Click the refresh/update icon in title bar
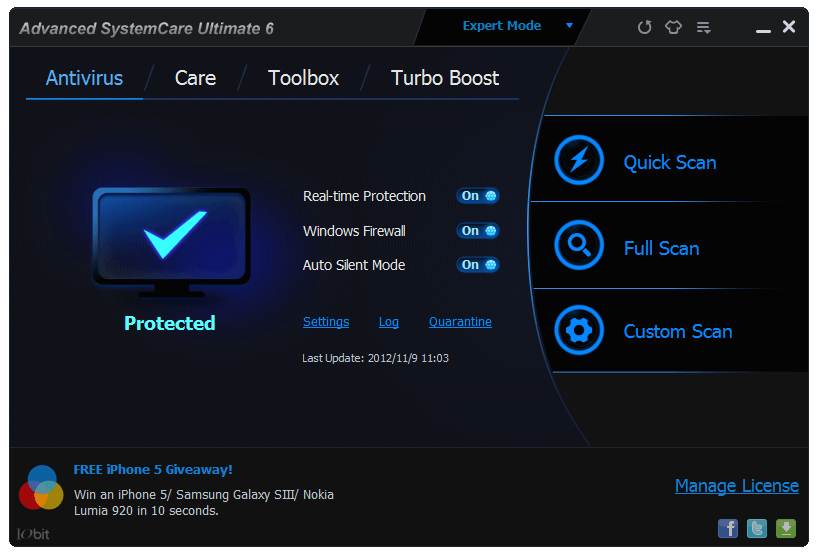This screenshot has height=554, width=820. (644, 27)
